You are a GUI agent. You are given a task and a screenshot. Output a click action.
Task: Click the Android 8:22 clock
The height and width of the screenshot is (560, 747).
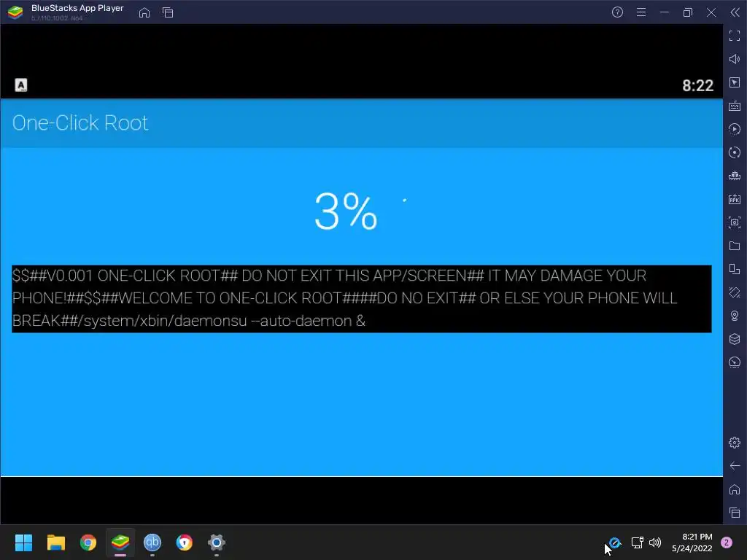click(x=697, y=86)
